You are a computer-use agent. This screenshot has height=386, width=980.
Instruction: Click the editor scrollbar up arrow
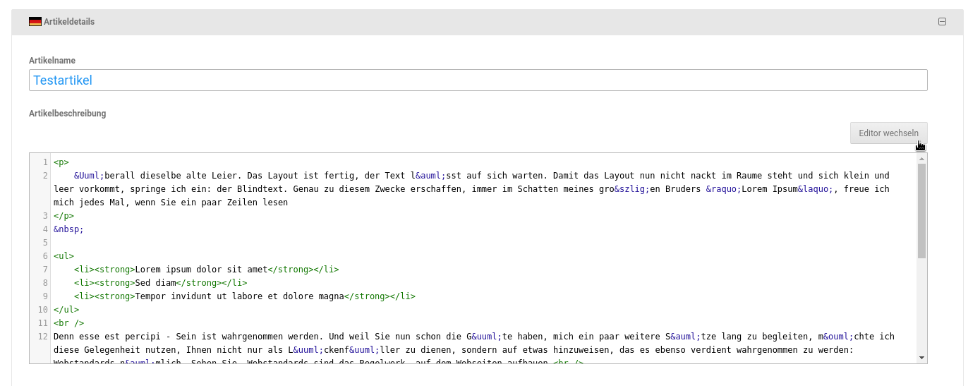[921, 159]
